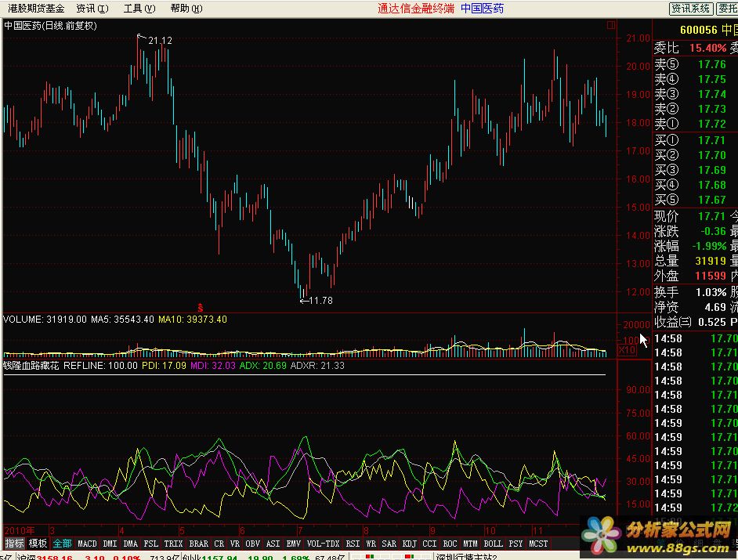Click the MA5: 35543.40 volume value

click(122, 320)
